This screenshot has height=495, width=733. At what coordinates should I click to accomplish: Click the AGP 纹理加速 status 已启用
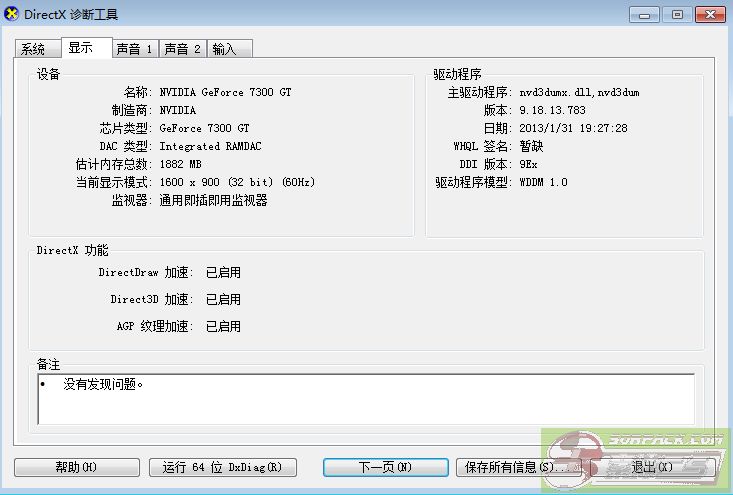[x=223, y=326]
